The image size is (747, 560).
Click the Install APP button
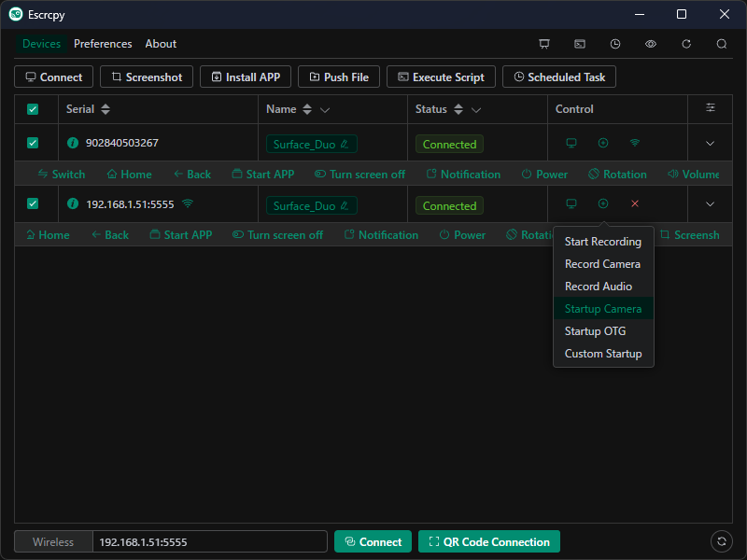tap(246, 77)
